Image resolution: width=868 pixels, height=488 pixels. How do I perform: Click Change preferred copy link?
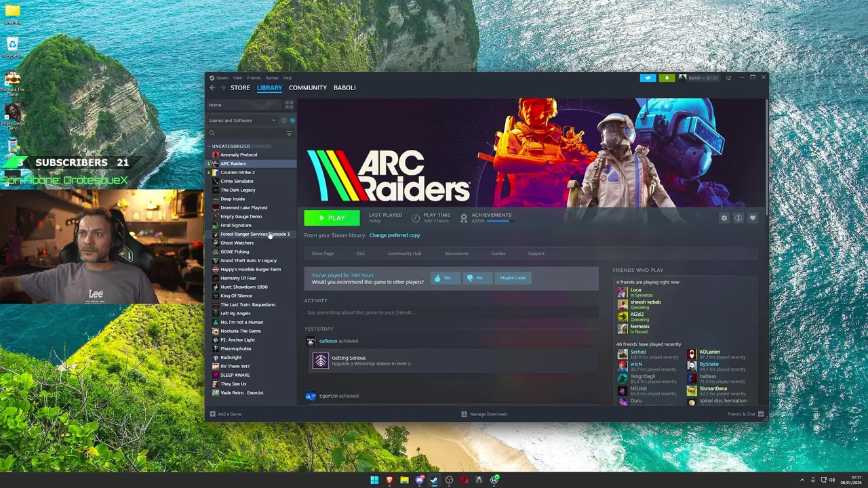pos(395,235)
